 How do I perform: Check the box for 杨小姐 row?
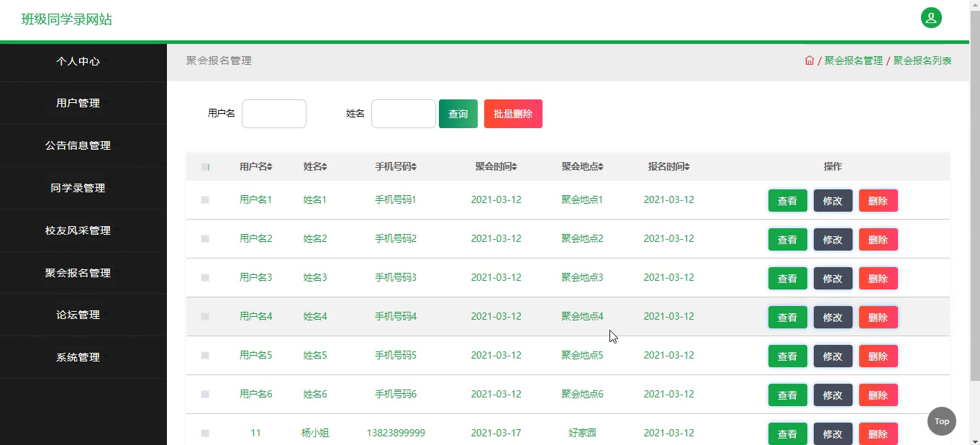pyautogui.click(x=205, y=433)
